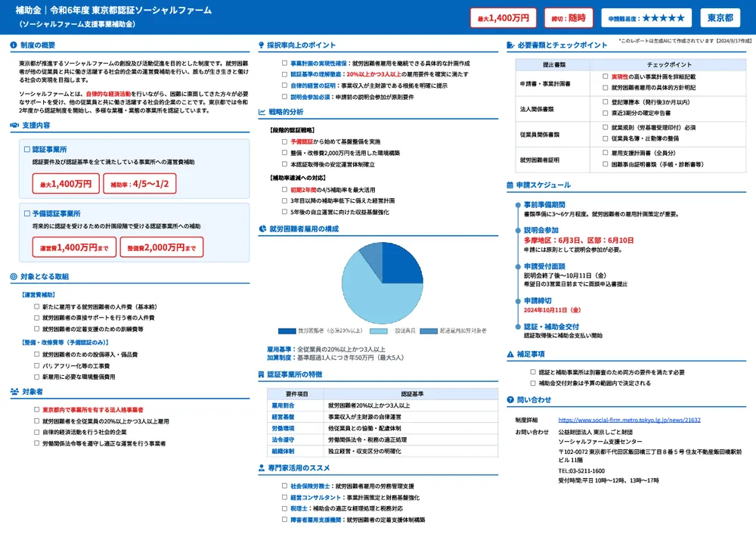Screen dimensions: 756x534
Task: Open the social-firm.metro.tokyo.lg.jp link
Action: point(629,420)
